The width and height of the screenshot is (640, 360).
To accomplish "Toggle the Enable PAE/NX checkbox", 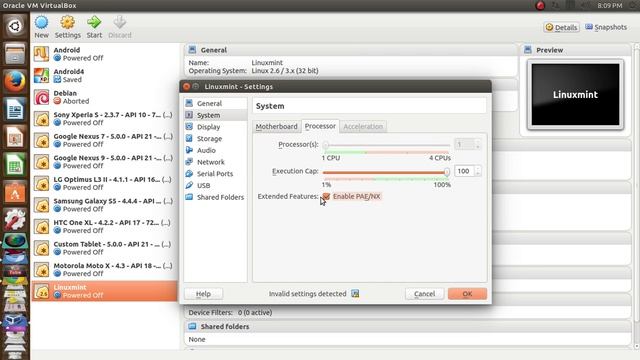I will click(326, 196).
